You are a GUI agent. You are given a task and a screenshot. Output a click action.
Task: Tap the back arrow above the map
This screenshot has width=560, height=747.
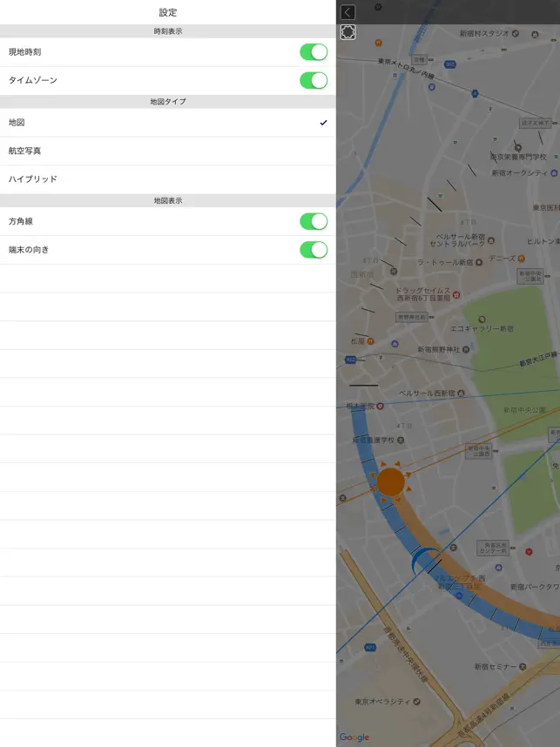coord(347,12)
